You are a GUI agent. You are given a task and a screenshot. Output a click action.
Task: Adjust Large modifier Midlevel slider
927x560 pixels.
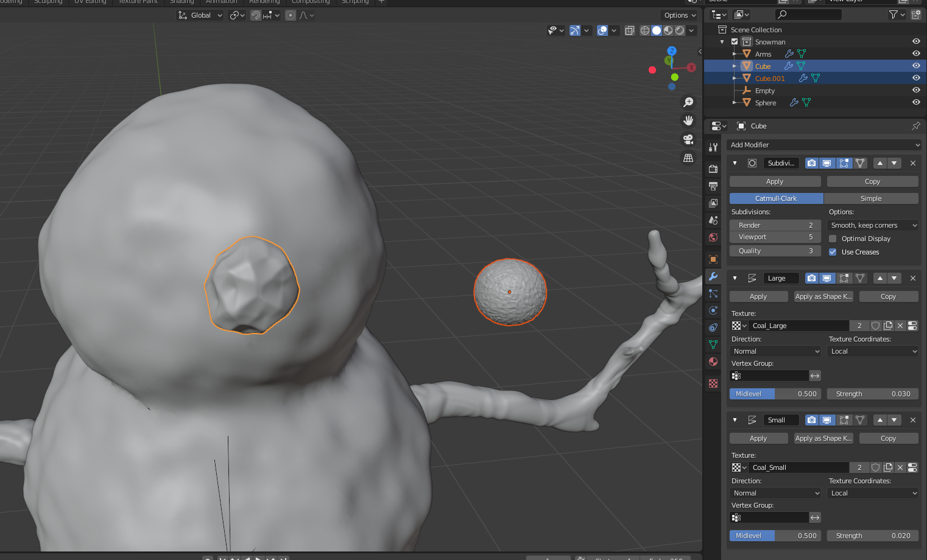tap(775, 394)
